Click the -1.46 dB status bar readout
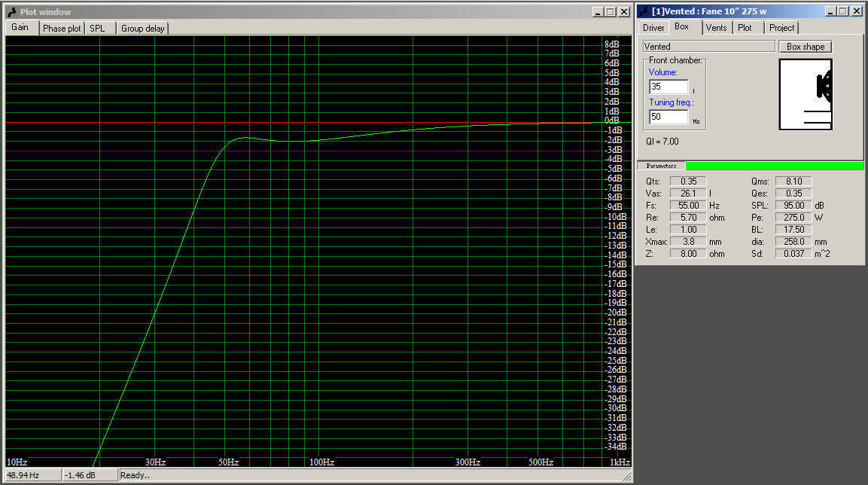Image resolution: width=868 pixels, height=485 pixels. [90, 475]
